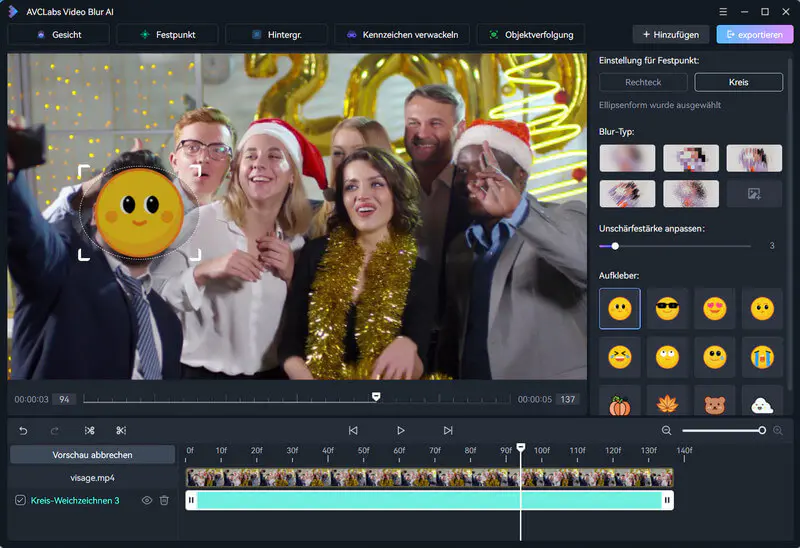Choose the Rechteck shape option

643,82
